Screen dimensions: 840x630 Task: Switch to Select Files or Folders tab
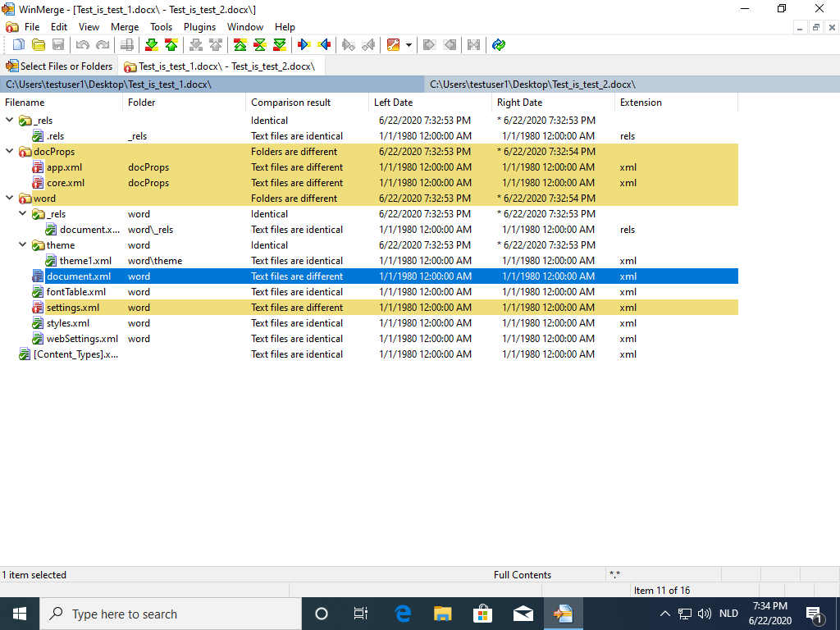point(59,66)
